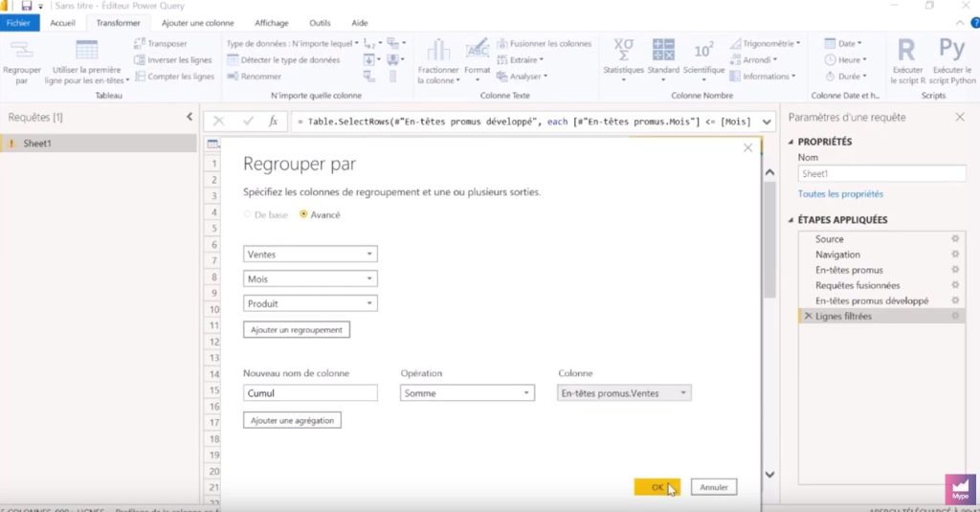Open settings gear for Source step

coord(955,239)
